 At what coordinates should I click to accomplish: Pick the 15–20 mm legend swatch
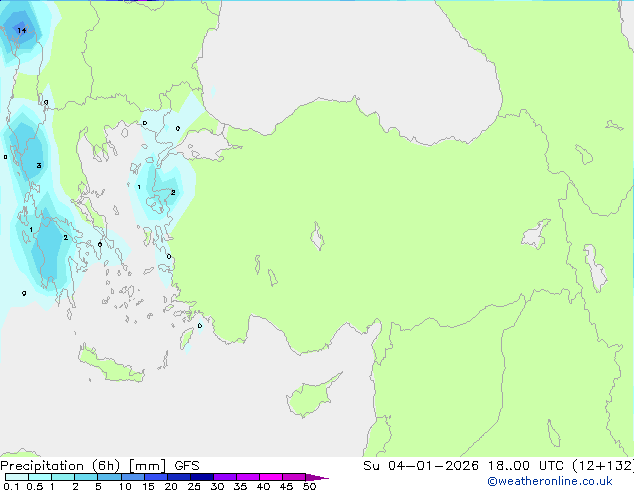[155, 477]
